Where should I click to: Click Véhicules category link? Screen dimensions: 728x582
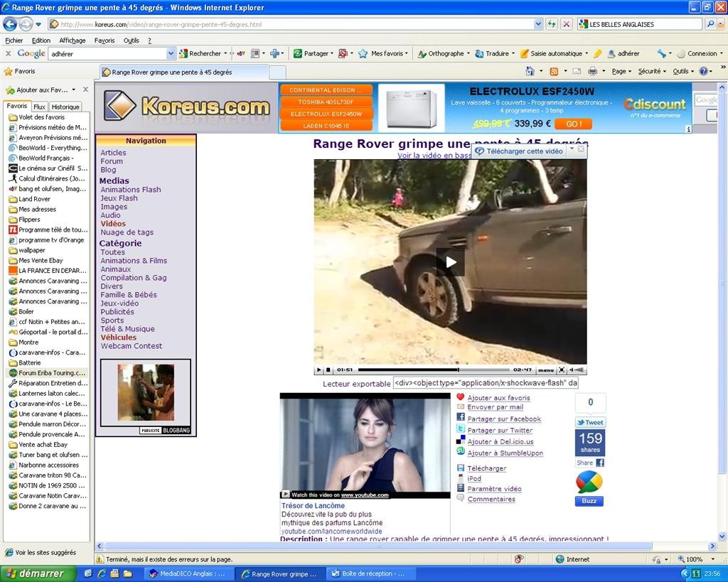click(x=119, y=338)
